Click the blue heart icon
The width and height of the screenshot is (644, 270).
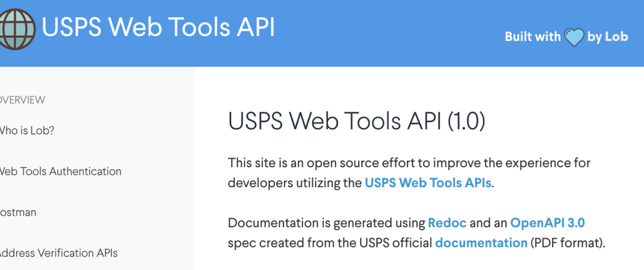[x=574, y=37]
